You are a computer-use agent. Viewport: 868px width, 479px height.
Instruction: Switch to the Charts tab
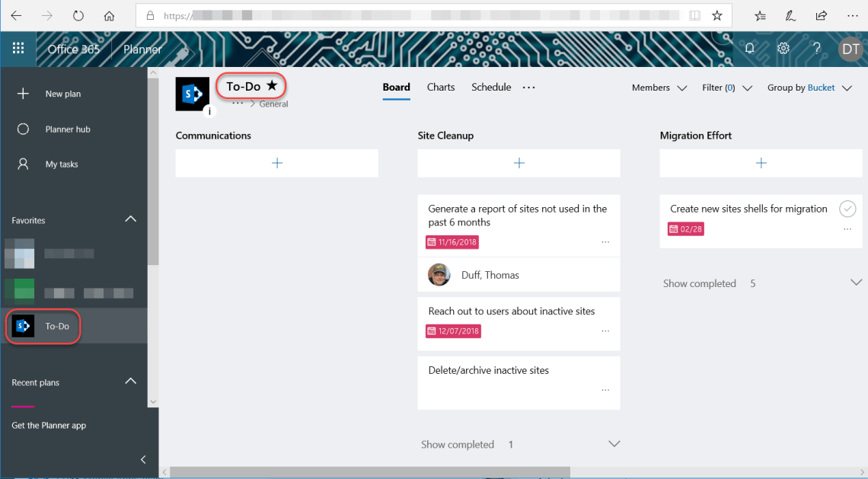coord(441,87)
